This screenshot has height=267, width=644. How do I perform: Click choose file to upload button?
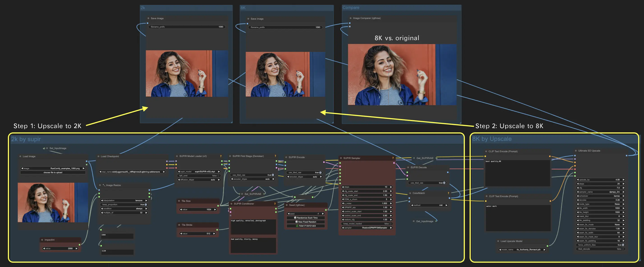(53, 173)
